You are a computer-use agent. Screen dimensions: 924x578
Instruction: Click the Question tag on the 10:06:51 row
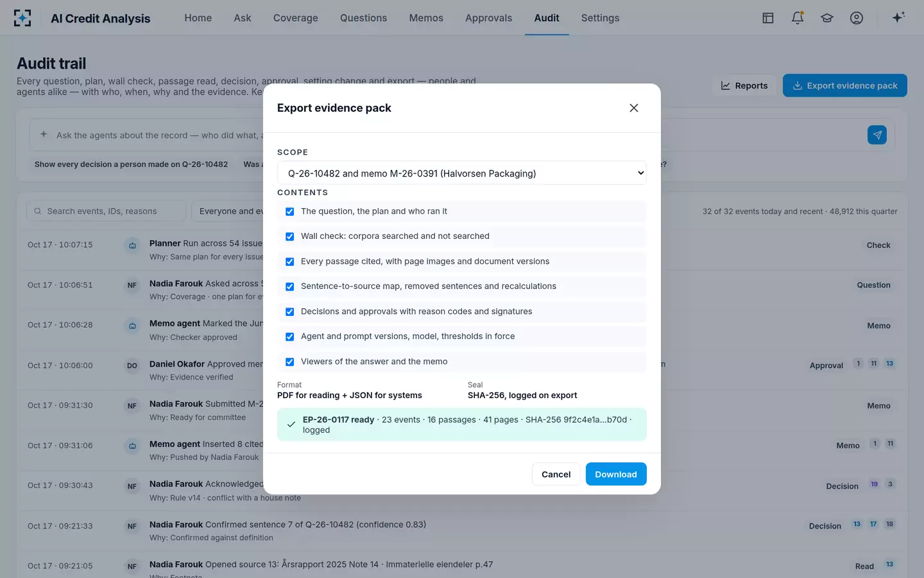[x=873, y=285]
